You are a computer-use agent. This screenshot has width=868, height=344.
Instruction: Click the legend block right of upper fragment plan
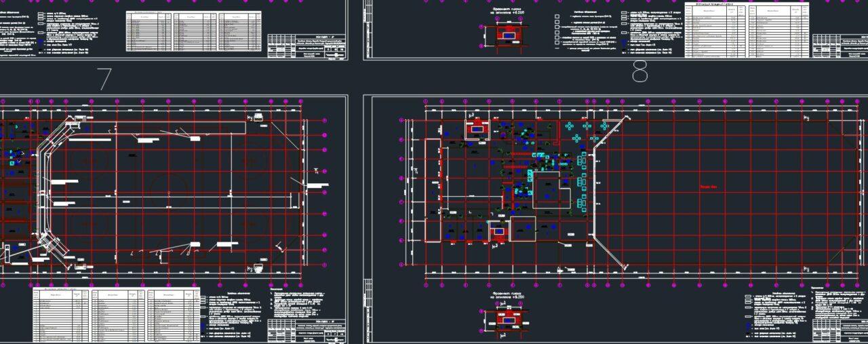[587, 33]
